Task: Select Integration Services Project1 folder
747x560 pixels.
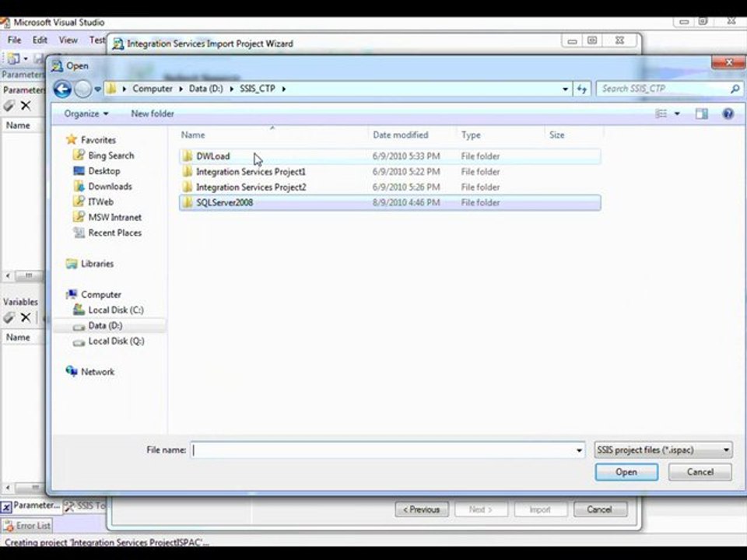Action: [390, 172]
